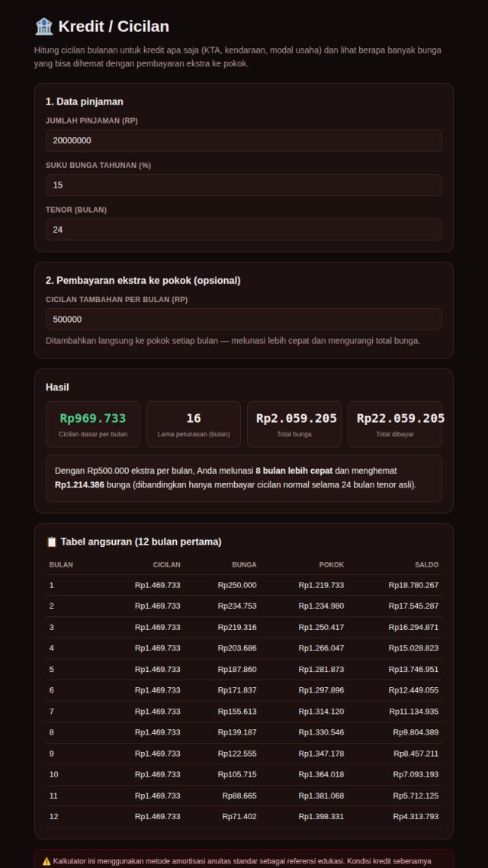Select the Total bunga Rp2.059.205 card

pos(294,424)
